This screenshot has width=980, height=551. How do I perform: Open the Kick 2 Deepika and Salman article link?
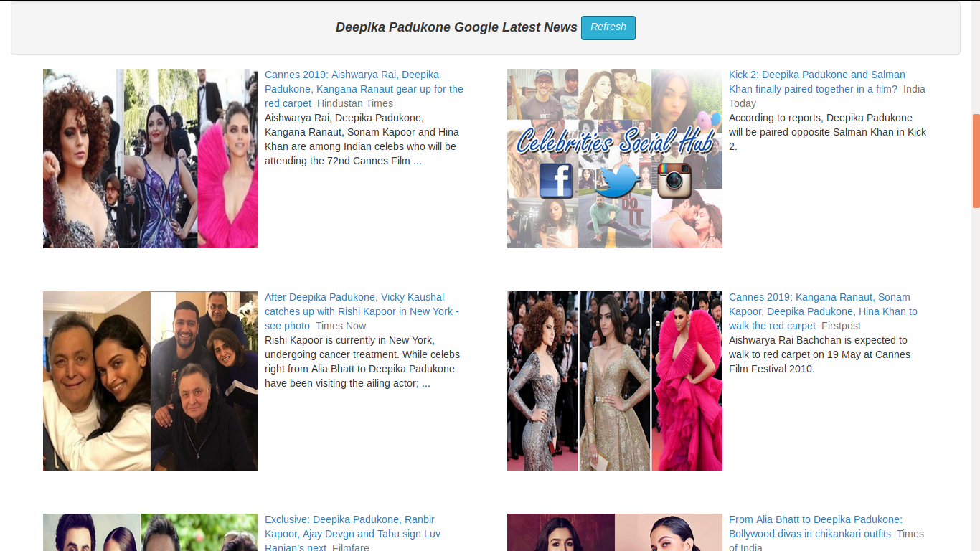click(816, 82)
